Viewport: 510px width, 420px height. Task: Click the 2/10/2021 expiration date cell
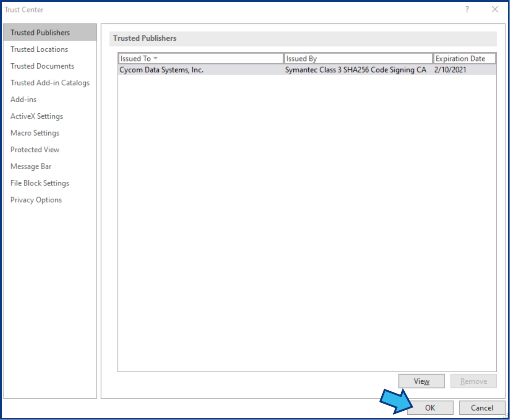coord(450,70)
